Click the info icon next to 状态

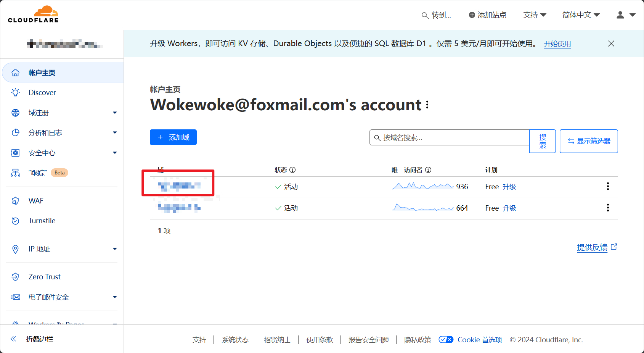[292, 170]
